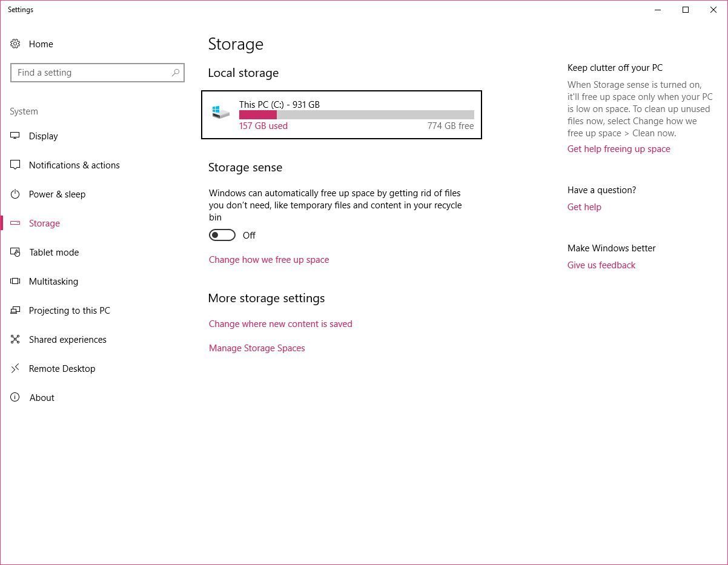This screenshot has width=728, height=565.
Task: Open Get help freeing up space
Action: 618,149
